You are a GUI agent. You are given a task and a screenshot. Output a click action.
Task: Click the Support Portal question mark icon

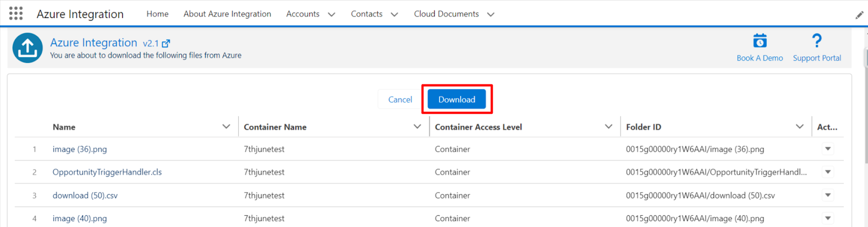[817, 41]
